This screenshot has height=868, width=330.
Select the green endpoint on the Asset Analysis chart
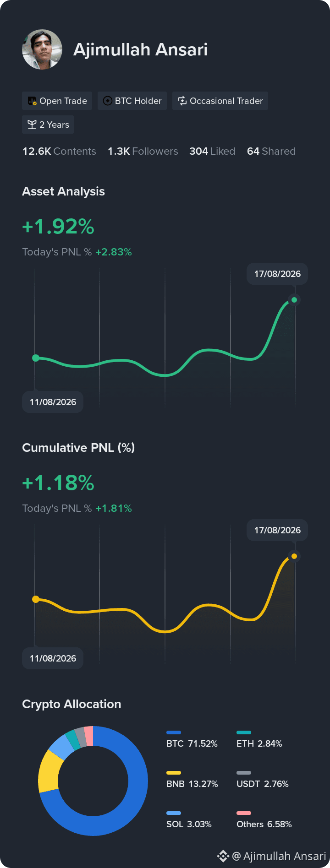[294, 300]
